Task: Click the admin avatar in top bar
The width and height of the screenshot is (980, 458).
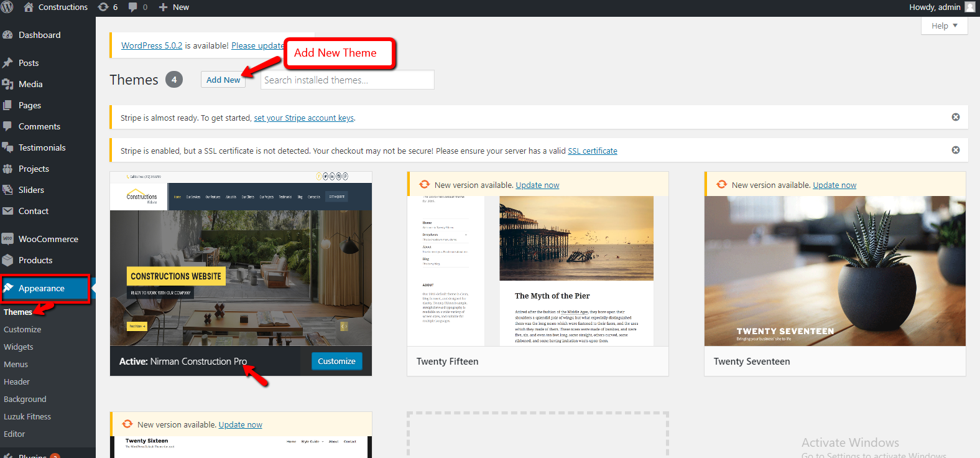Action: 970,7
